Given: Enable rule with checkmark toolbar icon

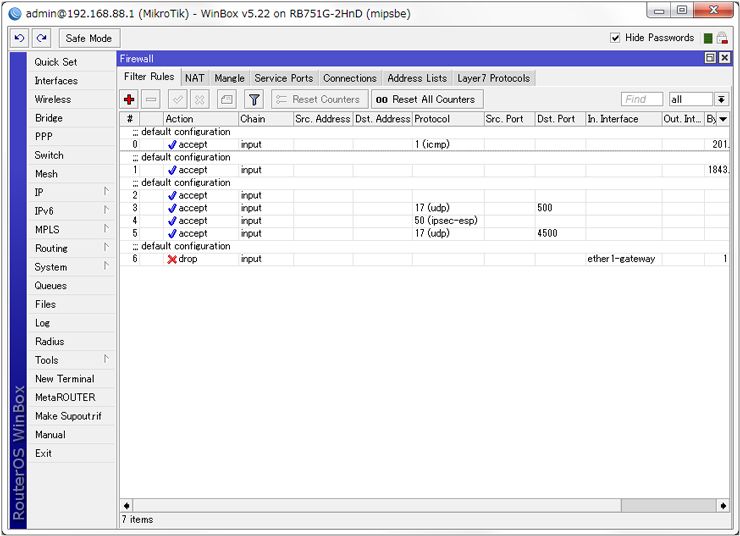Looking at the screenshot, I should point(178,100).
